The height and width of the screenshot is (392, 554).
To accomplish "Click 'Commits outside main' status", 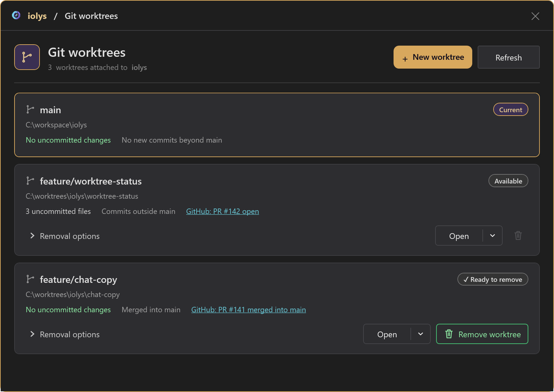I will (138, 211).
